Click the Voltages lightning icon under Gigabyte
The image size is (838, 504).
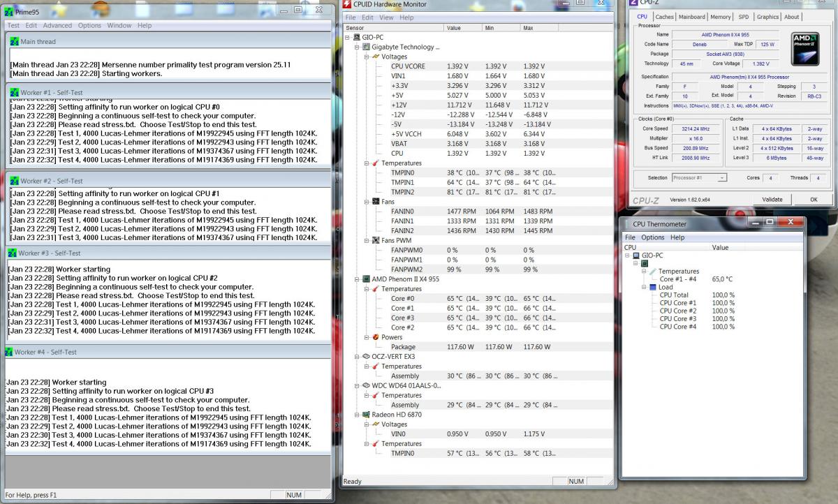tap(375, 57)
